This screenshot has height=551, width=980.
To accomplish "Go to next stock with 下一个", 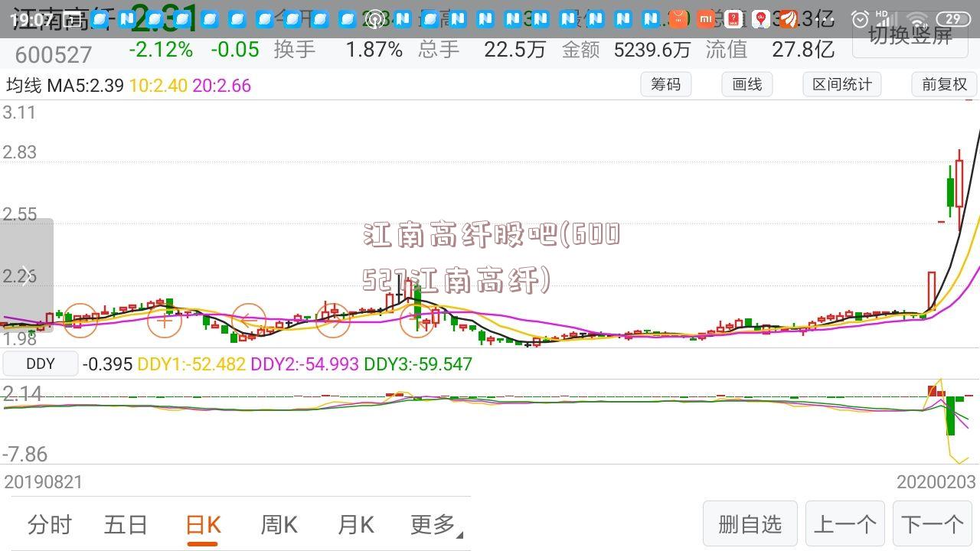I will 933,524.
